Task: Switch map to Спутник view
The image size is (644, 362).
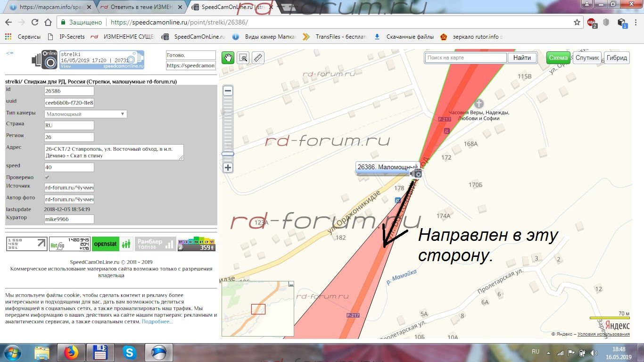Action: [x=587, y=58]
